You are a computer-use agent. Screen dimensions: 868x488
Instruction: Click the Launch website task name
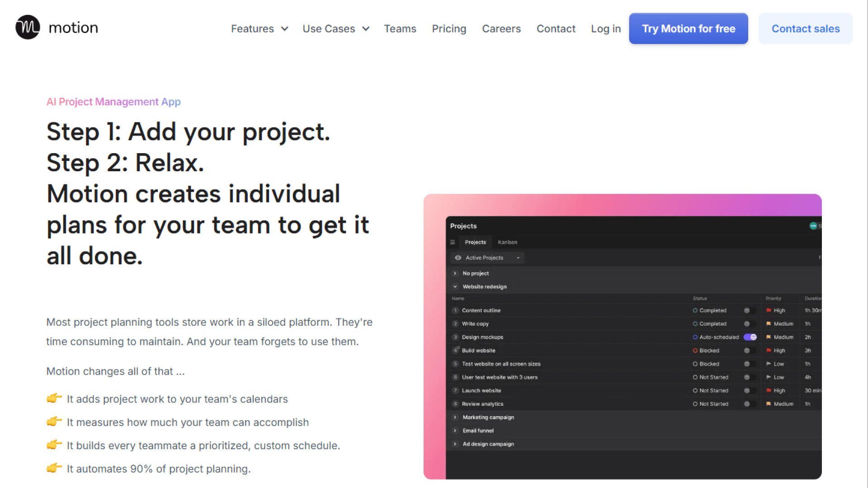pyautogui.click(x=481, y=390)
